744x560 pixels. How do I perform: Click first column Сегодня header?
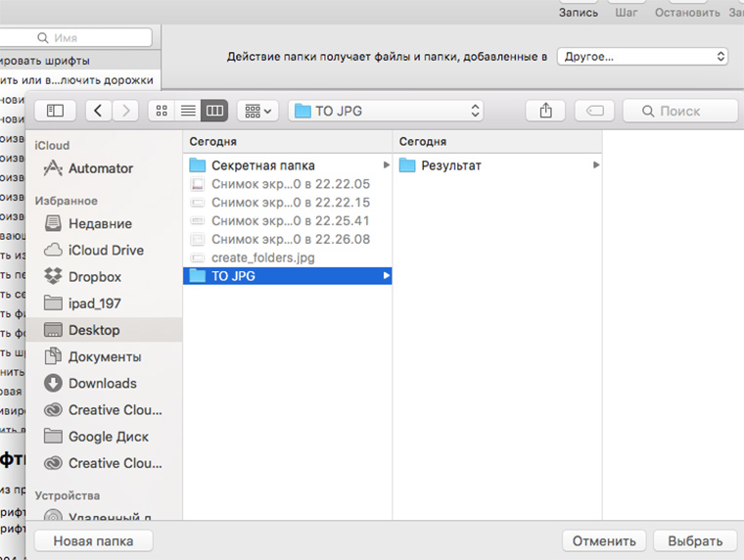coord(288,141)
